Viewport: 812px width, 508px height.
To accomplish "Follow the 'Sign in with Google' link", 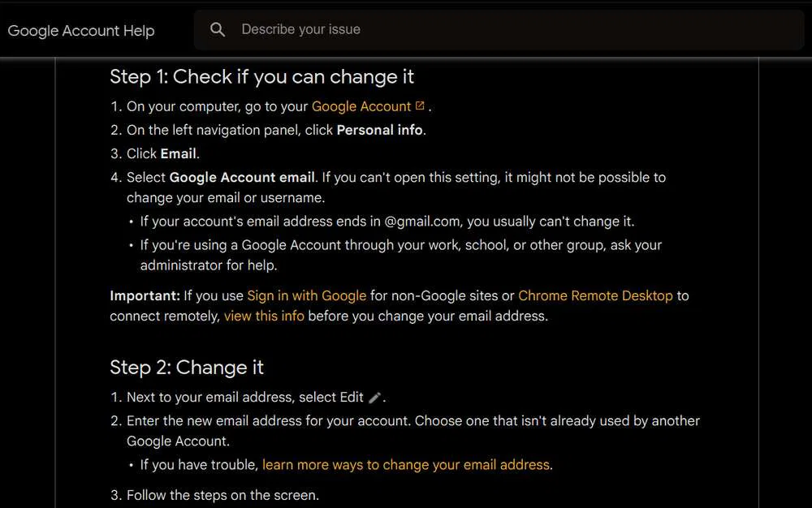I will 307,296.
